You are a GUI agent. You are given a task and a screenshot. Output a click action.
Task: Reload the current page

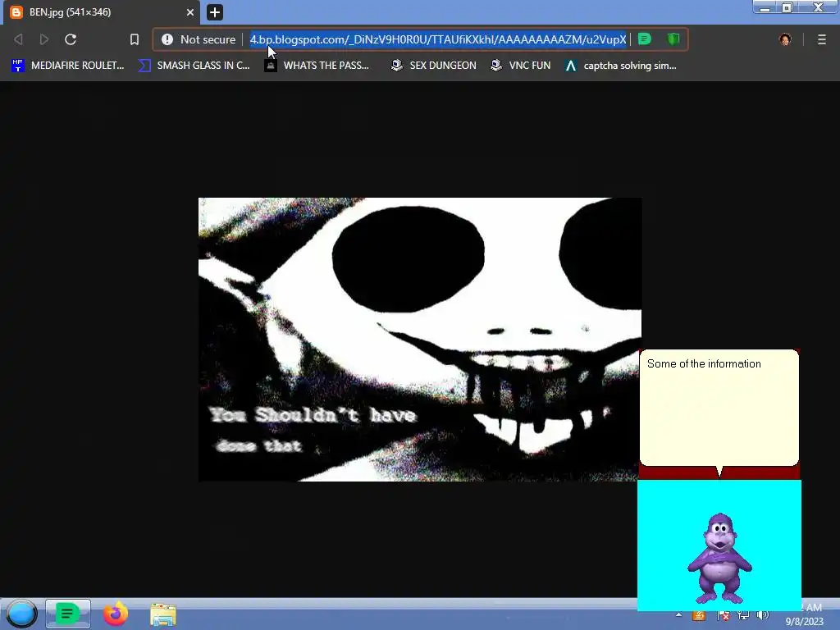point(71,39)
